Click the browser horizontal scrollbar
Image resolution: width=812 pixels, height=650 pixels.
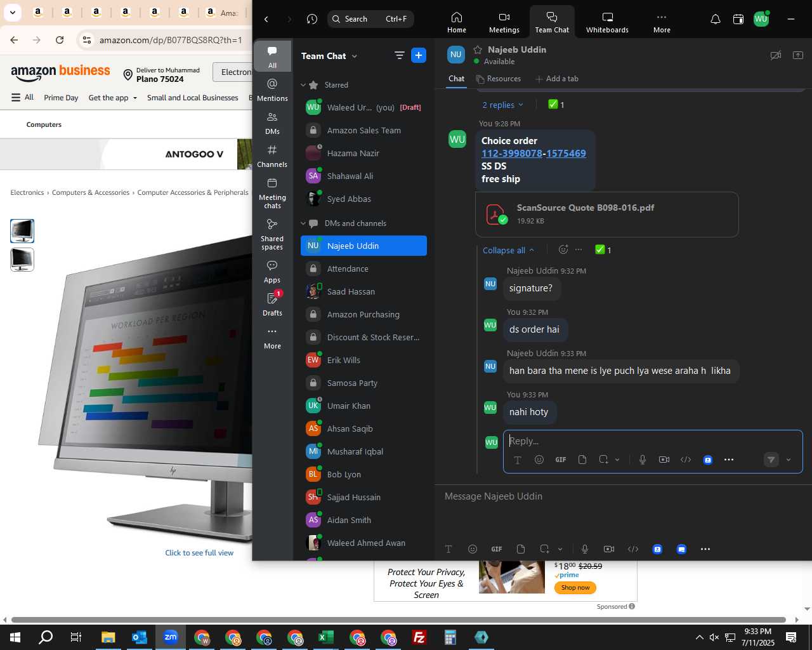pyautogui.click(x=399, y=620)
